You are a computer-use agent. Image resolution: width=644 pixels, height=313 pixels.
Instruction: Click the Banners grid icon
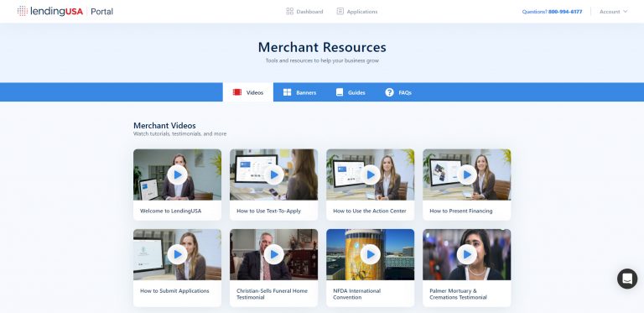(x=287, y=92)
